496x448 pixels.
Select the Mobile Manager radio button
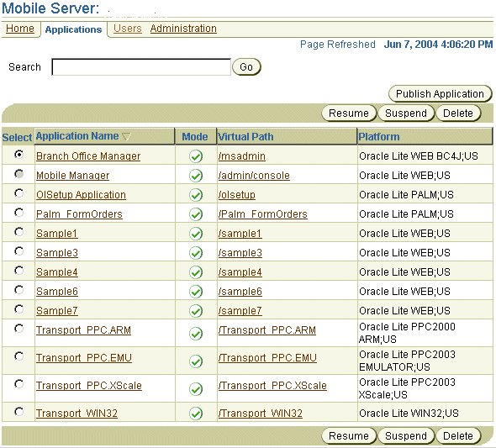19,174
